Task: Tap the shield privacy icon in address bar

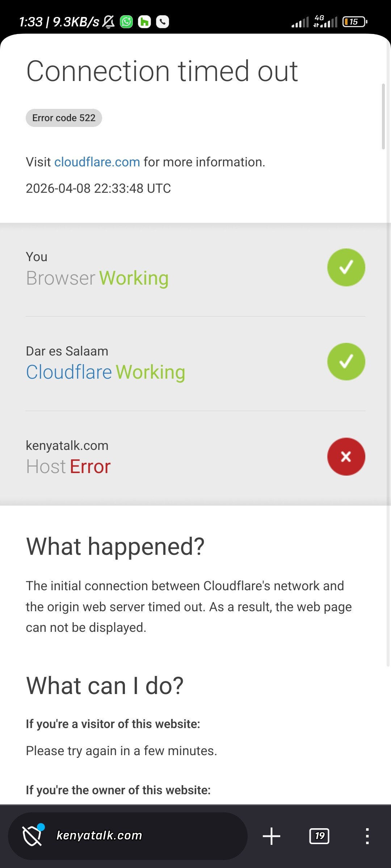Action: coord(33,835)
